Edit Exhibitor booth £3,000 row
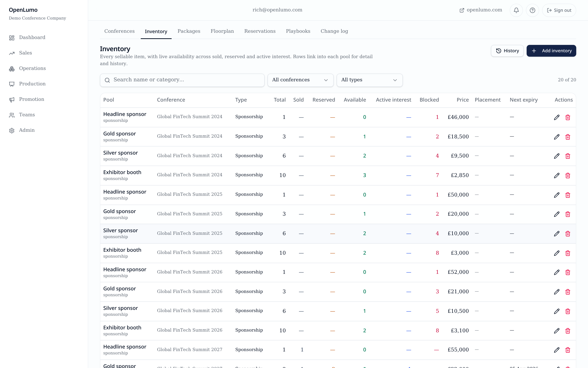This screenshot has width=588, height=368. 557,253
